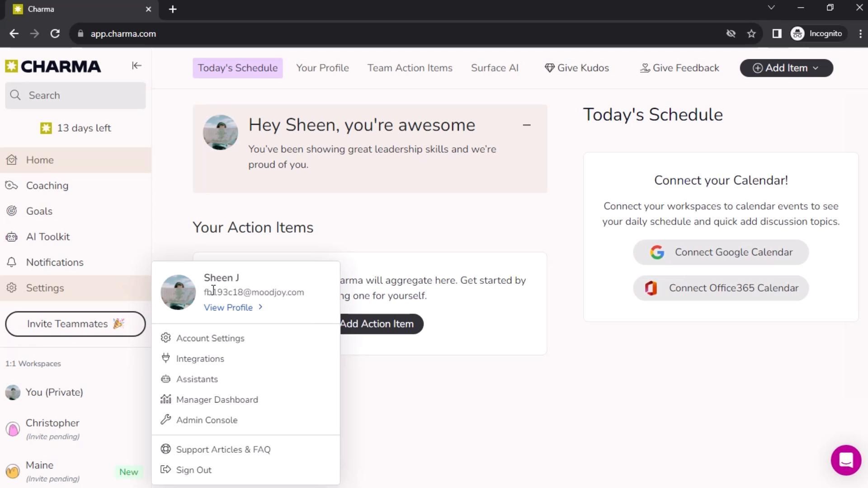This screenshot has height=488, width=868.
Task: Click Invite Teammates button
Action: [x=75, y=324]
